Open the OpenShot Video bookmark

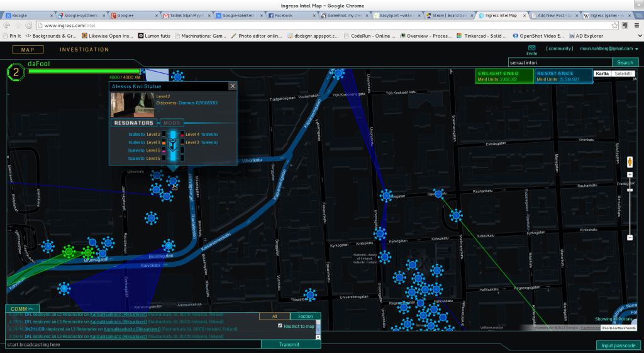pos(538,36)
